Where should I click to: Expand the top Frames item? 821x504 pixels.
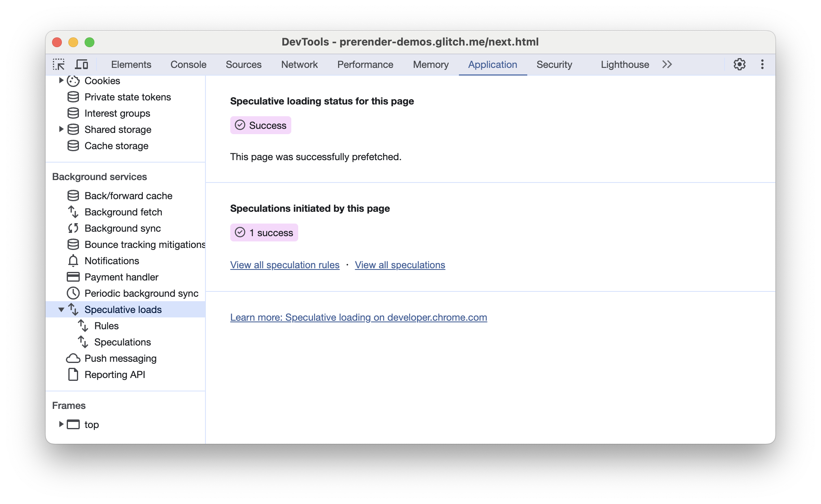point(60,424)
